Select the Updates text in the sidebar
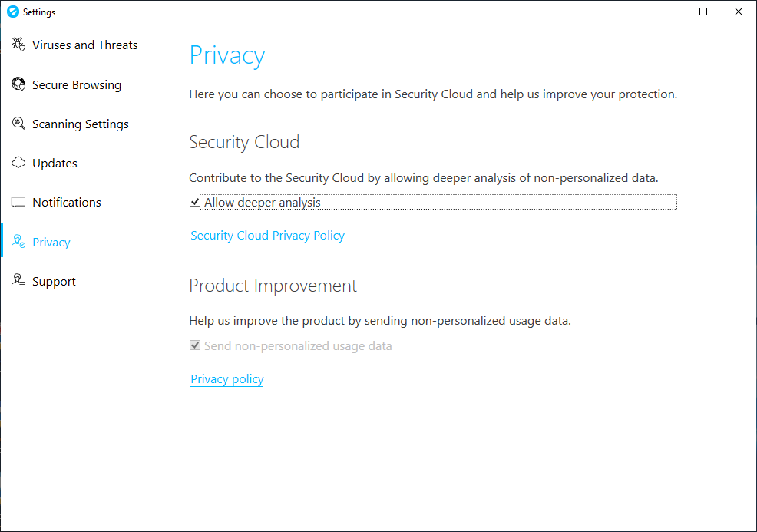The image size is (757, 532). coord(55,164)
